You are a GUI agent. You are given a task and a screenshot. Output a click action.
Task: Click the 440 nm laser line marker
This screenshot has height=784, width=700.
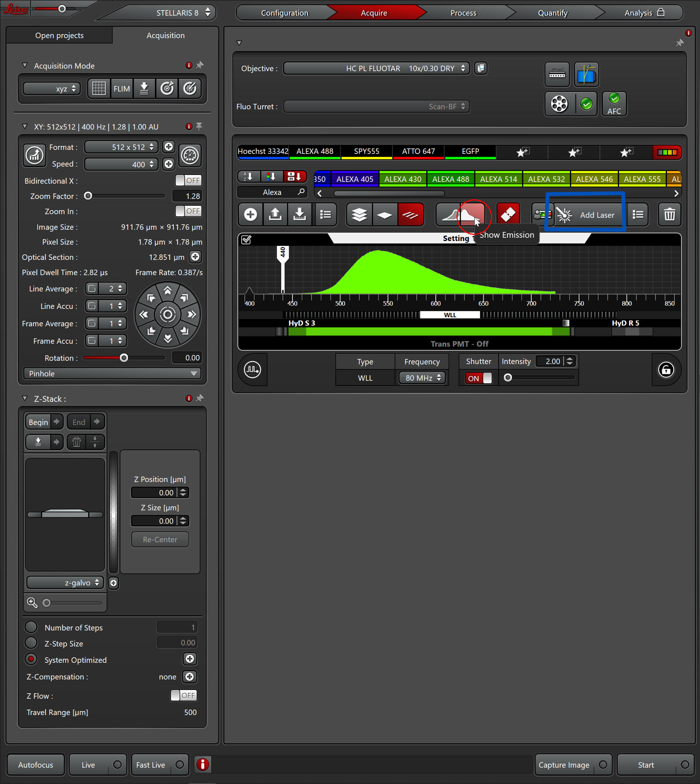[x=283, y=269]
